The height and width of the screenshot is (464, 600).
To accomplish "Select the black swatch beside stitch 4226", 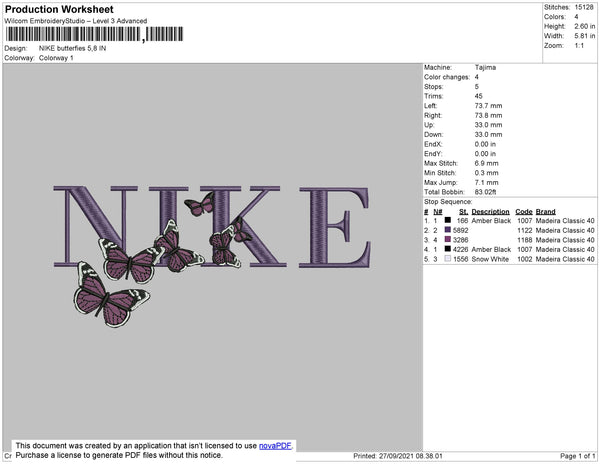I will [448, 249].
